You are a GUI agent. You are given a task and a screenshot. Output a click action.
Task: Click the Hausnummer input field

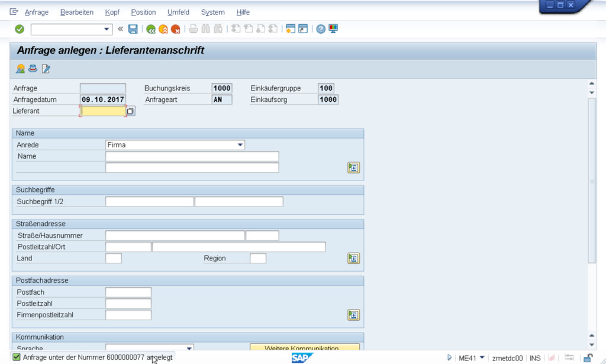point(262,236)
